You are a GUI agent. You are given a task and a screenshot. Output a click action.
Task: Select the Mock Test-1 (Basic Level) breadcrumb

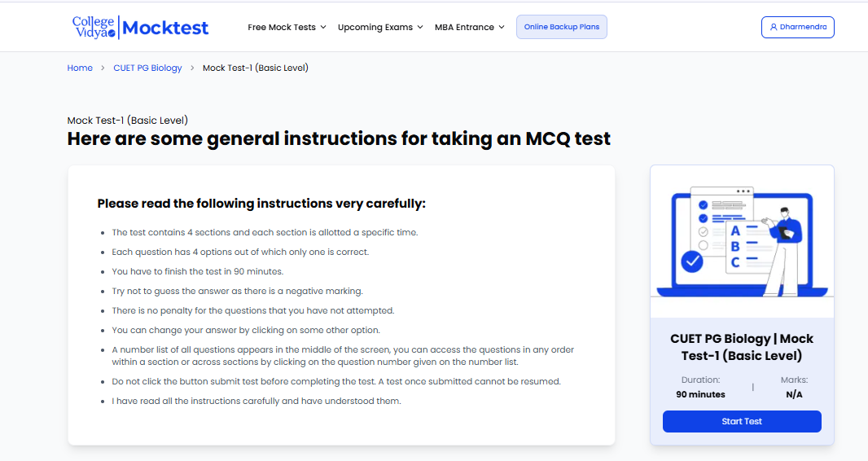(x=256, y=68)
